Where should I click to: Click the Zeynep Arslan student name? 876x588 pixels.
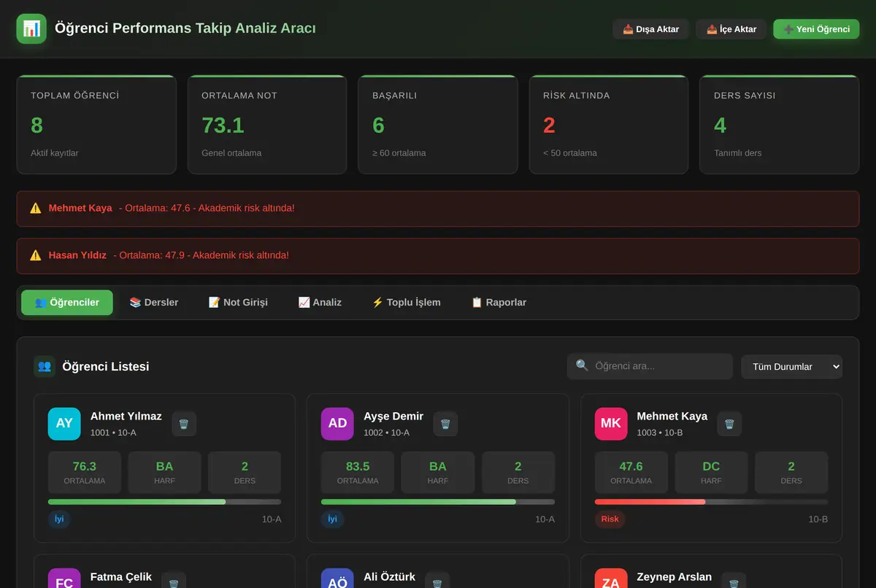675,577
